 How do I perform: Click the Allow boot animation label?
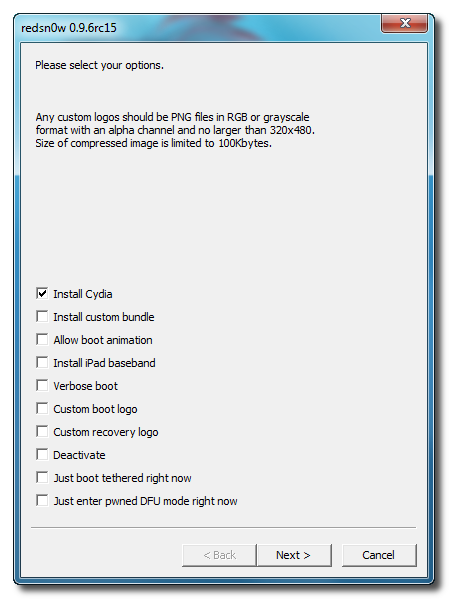tap(103, 340)
